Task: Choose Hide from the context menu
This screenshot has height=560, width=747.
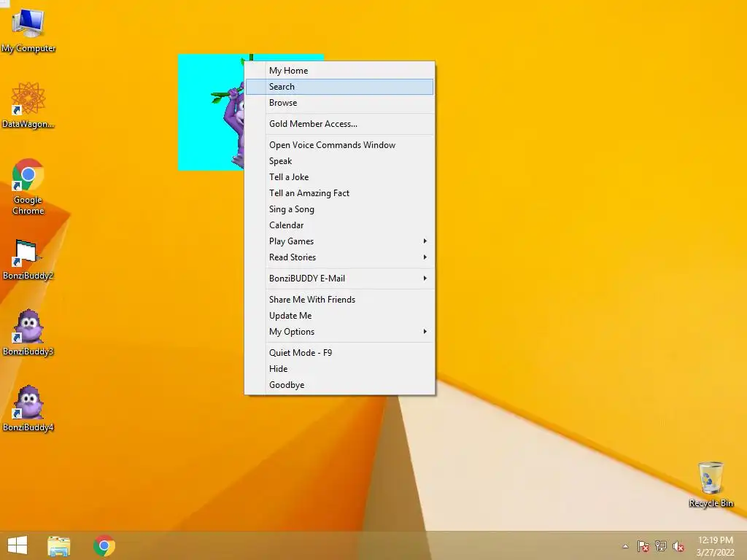Action: (339, 368)
